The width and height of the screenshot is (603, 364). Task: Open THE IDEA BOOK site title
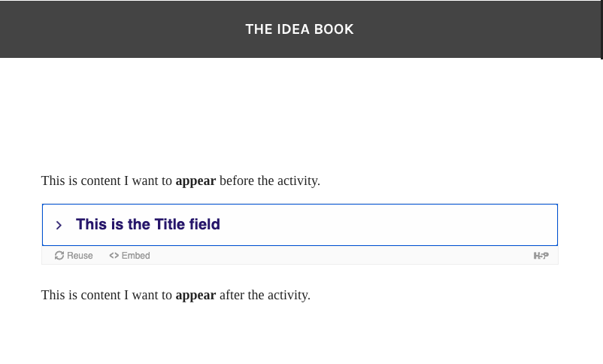(299, 29)
